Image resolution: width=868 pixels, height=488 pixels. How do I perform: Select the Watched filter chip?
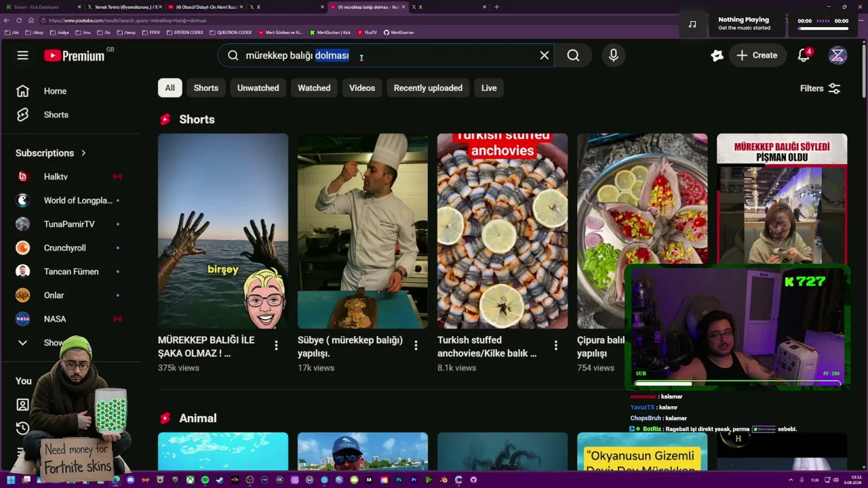coord(314,88)
